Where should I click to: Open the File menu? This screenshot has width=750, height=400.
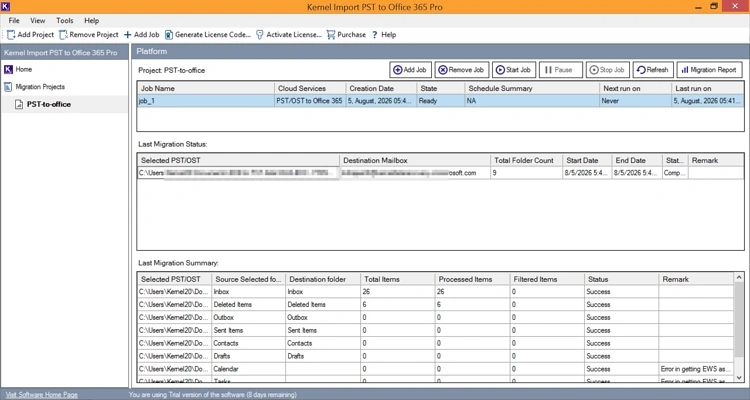[14, 21]
